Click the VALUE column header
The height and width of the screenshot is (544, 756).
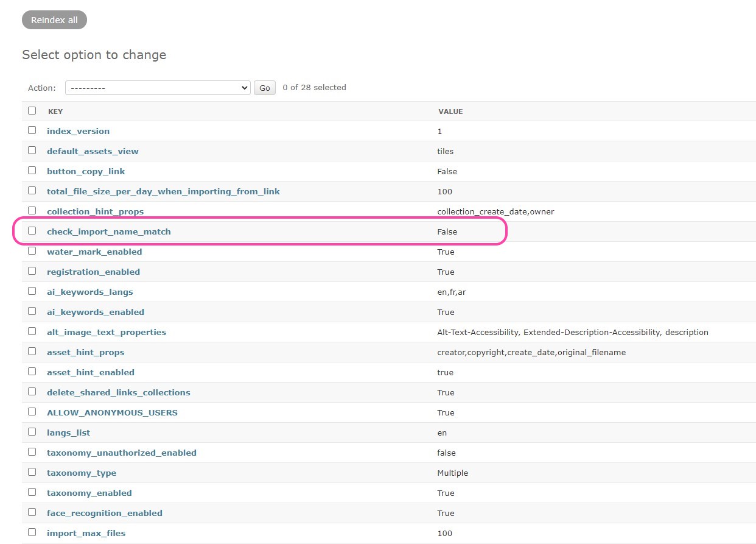[x=450, y=111]
